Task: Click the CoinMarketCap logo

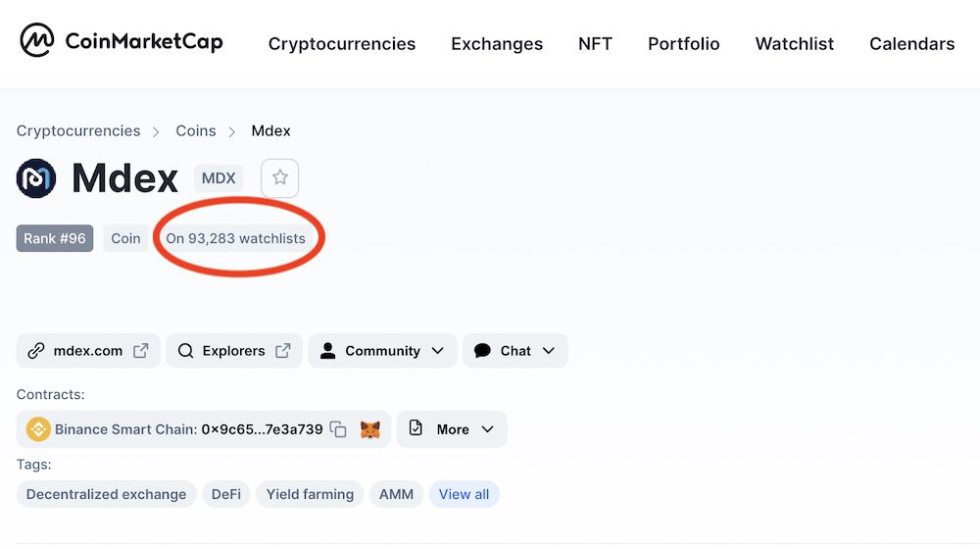Action: click(x=122, y=41)
